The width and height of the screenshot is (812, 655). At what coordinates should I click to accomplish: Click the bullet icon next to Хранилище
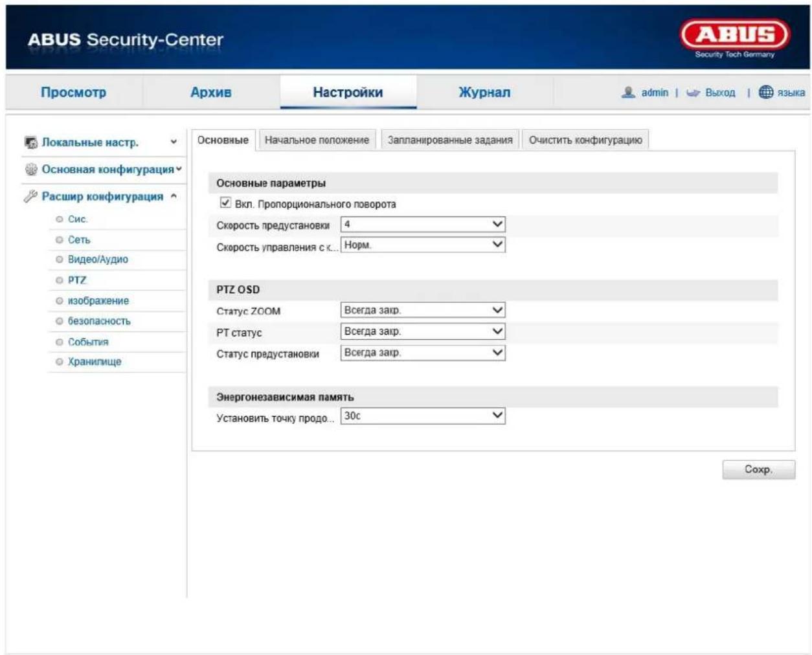coord(60,362)
